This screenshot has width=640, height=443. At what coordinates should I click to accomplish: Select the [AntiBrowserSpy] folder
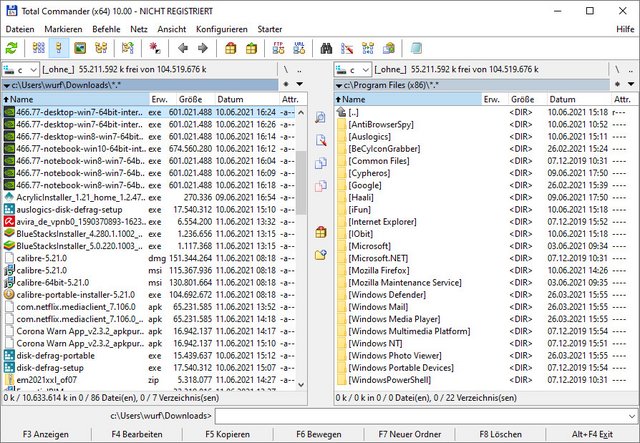point(486,125)
